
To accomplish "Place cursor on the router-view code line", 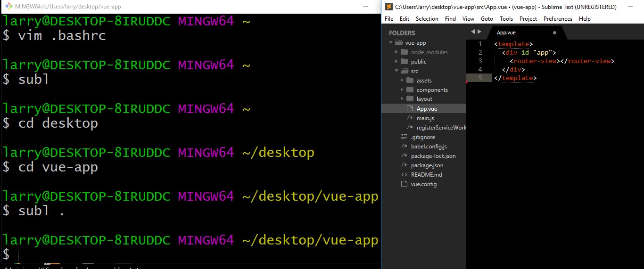I will tap(562, 61).
